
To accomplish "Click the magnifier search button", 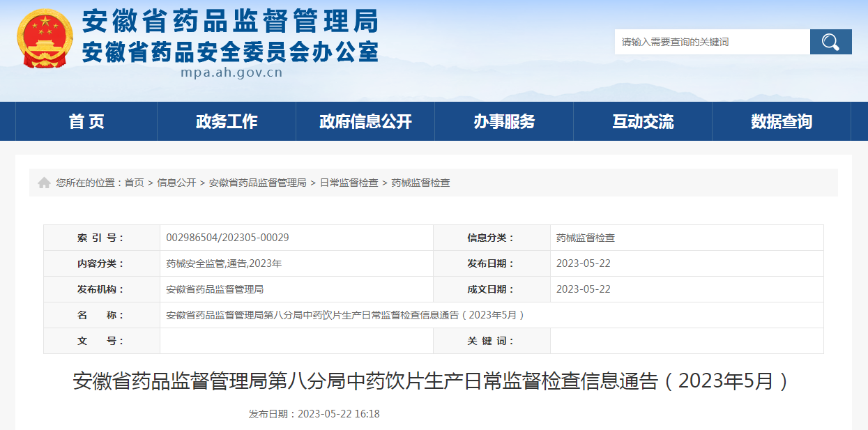I will (830, 42).
